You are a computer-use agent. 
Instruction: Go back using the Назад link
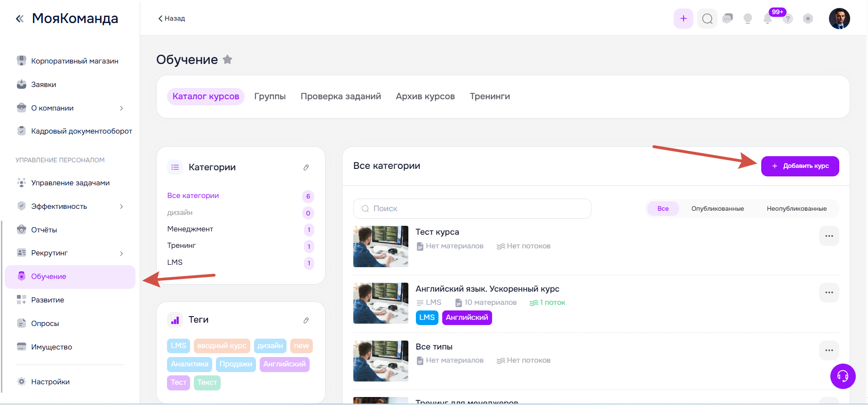[x=172, y=18]
